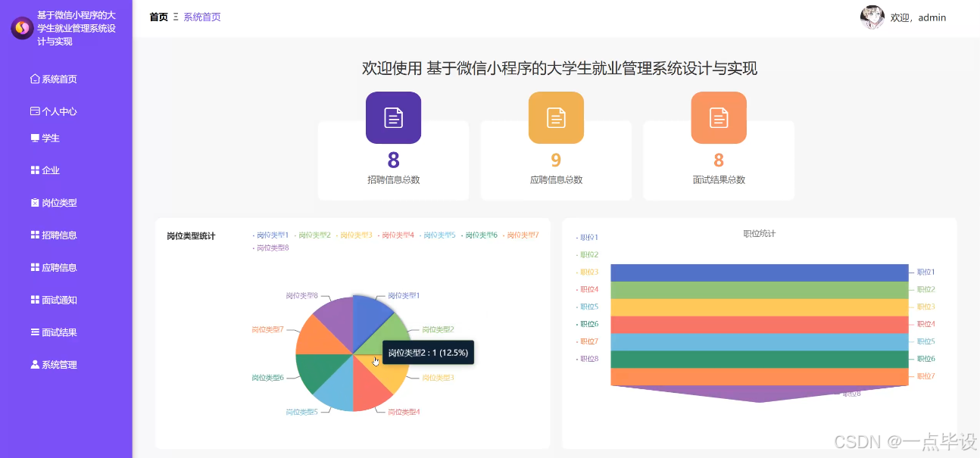Screen dimensions: 980x458
Task: Toggle visibility of 职位5 in the bar chart legend
Action: tap(588, 306)
